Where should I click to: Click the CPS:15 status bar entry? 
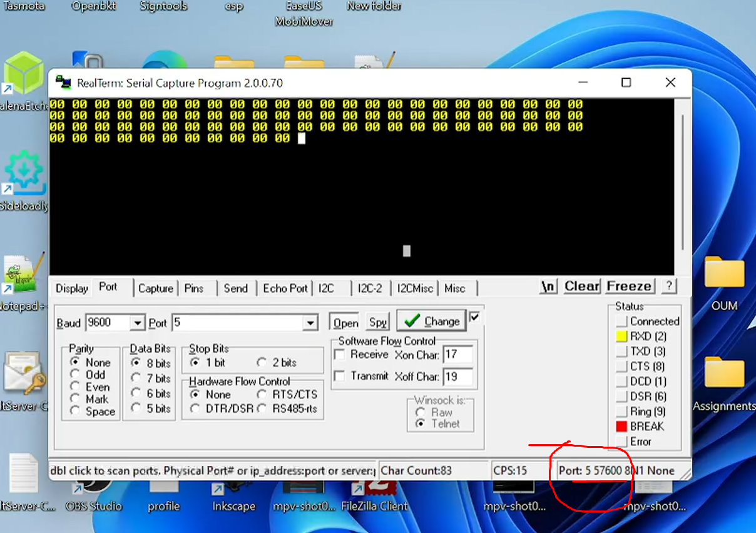pyautogui.click(x=511, y=470)
